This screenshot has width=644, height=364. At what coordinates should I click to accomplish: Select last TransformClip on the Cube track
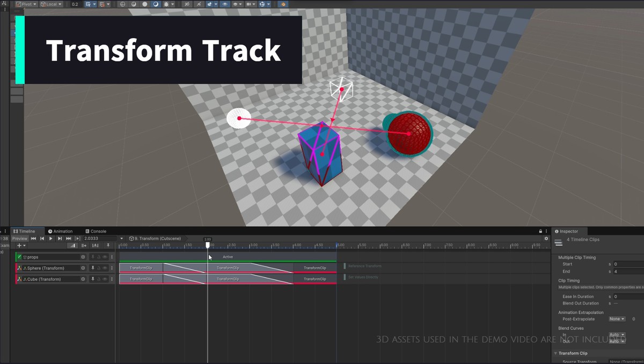pyautogui.click(x=315, y=279)
